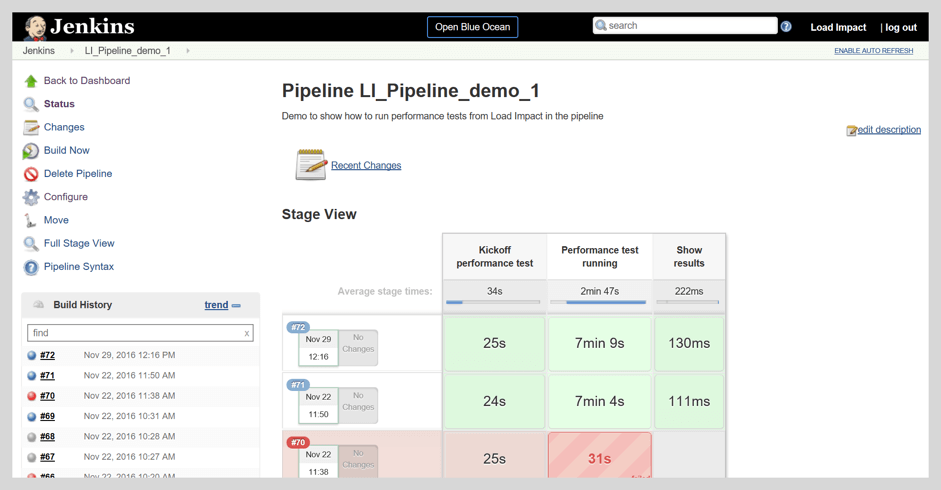Click blue status ball of build #72

(x=32, y=355)
